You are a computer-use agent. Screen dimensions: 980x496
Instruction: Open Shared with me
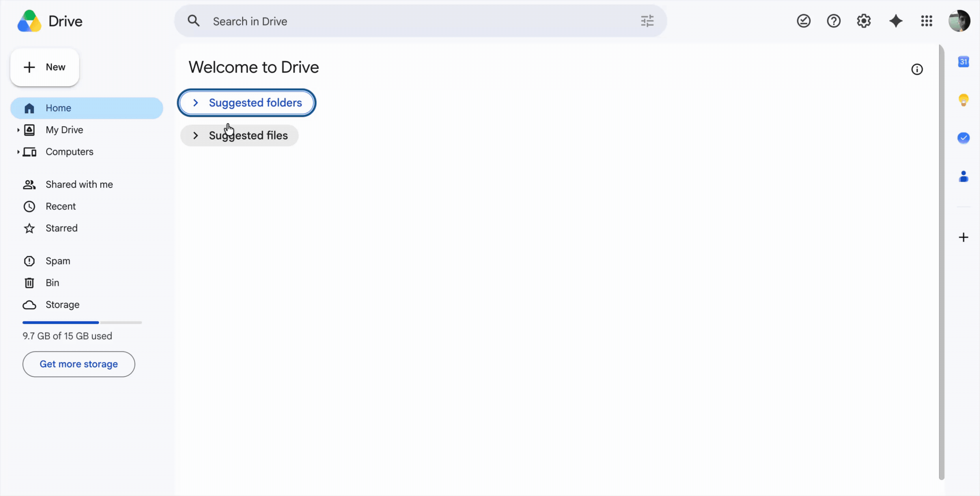(x=79, y=184)
